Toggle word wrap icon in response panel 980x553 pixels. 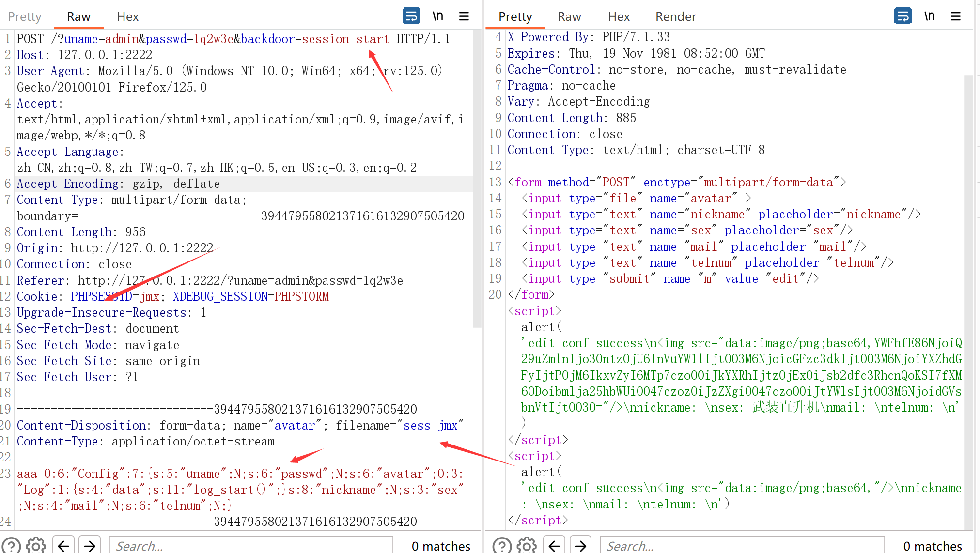903,16
